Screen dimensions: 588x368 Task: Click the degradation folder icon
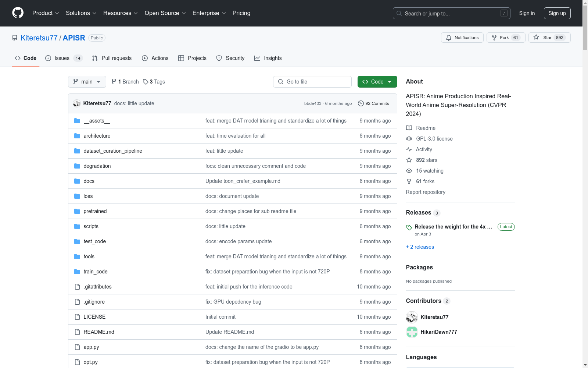click(x=77, y=166)
